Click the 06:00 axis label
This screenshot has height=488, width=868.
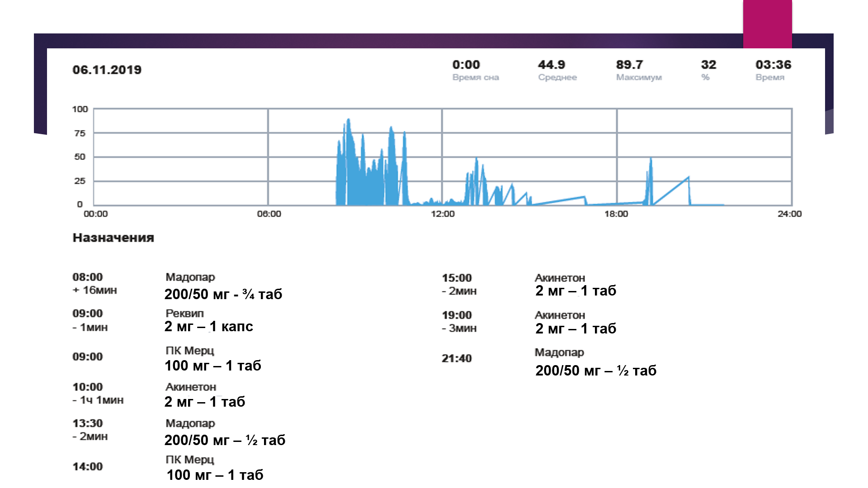pos(269,214)
